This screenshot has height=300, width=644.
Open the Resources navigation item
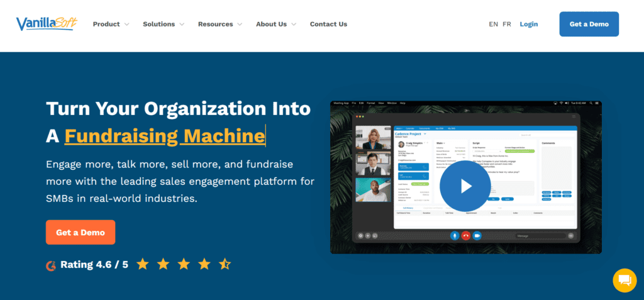[x=216, y=25]
